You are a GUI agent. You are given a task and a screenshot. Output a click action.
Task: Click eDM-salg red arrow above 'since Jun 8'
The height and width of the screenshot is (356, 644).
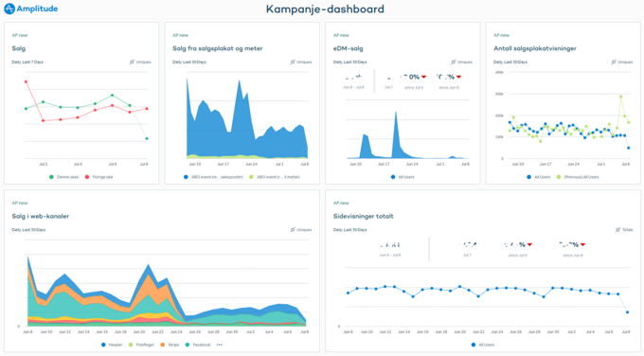pyautogui.click(x=458, y=77)
